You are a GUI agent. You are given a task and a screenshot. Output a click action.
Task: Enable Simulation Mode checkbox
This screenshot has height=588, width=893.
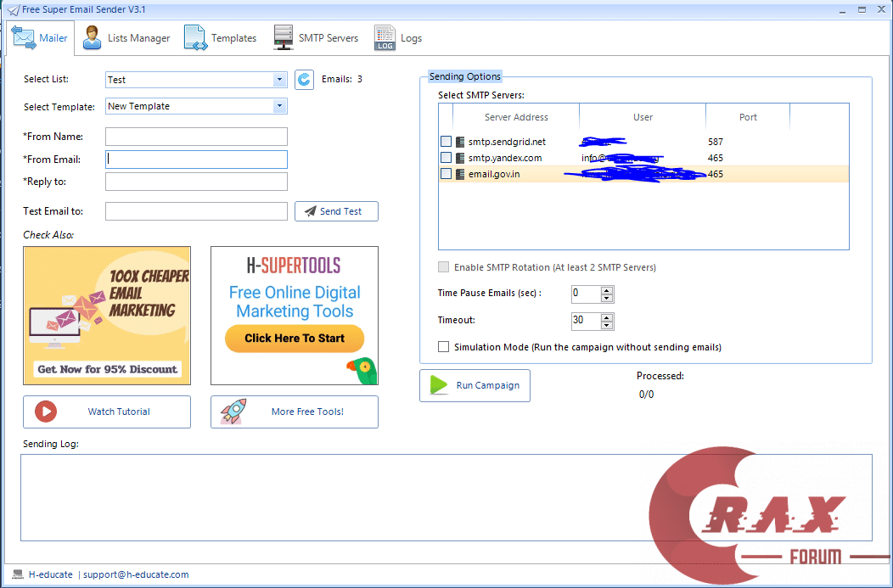click(x=443, y=347)
